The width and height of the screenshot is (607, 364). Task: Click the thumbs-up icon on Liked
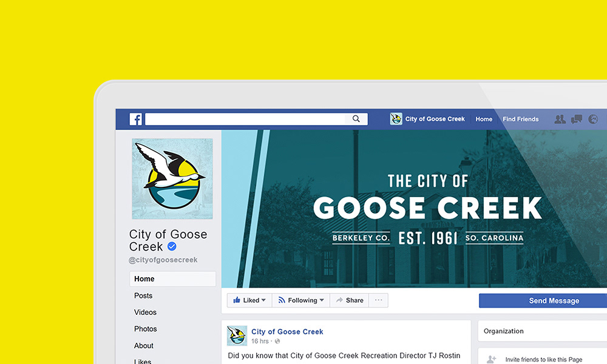[x=237, y=300]
